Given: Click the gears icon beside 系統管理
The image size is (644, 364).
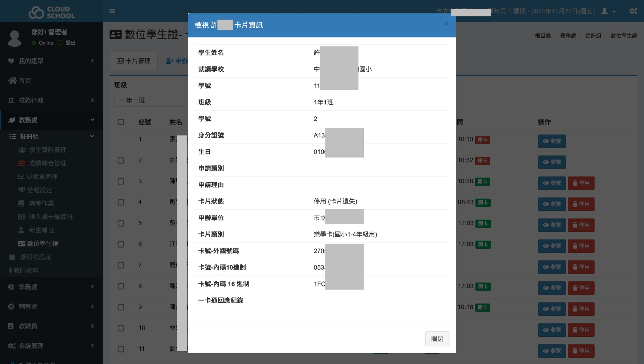Looking at the screenshot, I should [x=12, y=346].
